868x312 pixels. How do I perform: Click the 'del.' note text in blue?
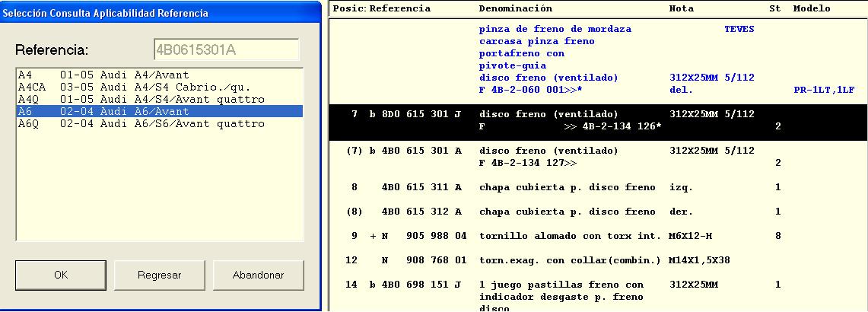click(681, 90)
